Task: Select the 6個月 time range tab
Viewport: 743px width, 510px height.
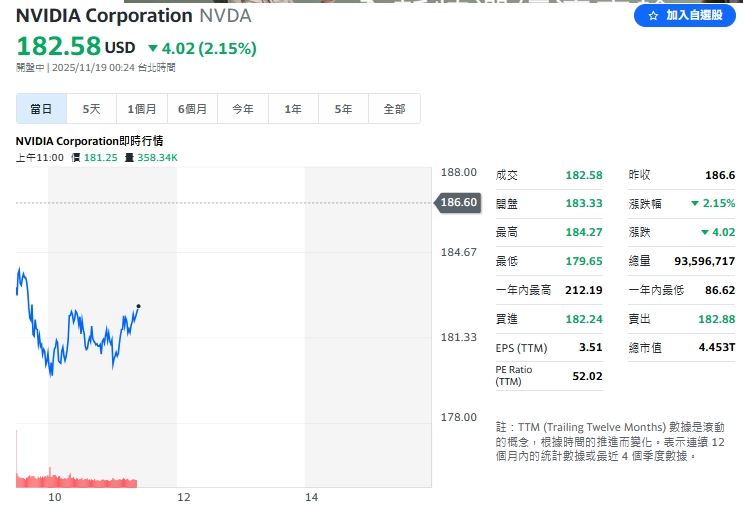Action: [x=192, y=109]
